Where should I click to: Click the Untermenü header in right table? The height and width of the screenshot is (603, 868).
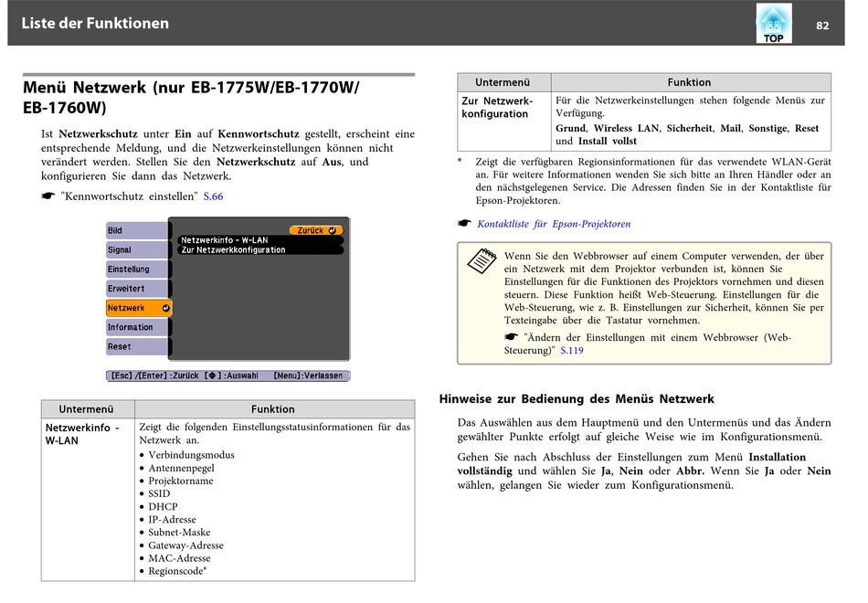click(x=503, y=82)
